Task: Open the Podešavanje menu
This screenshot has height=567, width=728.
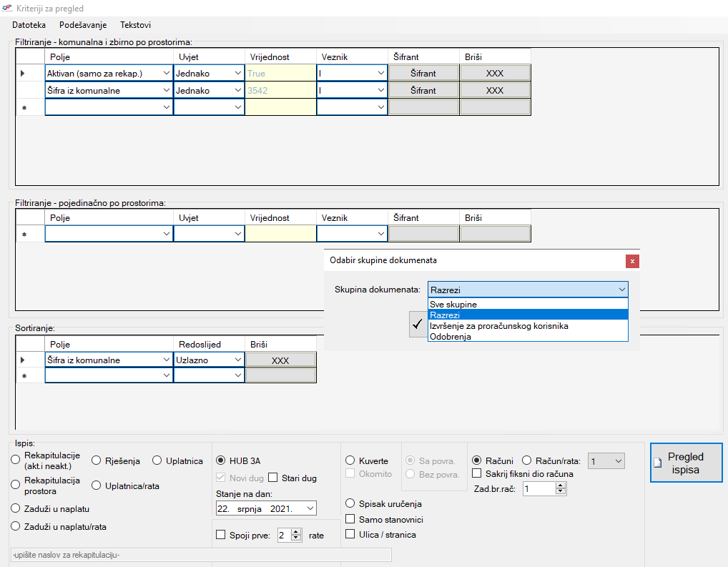Action: 83,24
